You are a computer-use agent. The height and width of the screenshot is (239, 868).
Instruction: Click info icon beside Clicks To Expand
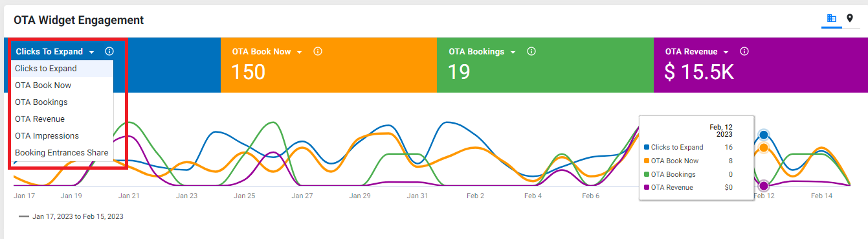[x=109, y=51]
